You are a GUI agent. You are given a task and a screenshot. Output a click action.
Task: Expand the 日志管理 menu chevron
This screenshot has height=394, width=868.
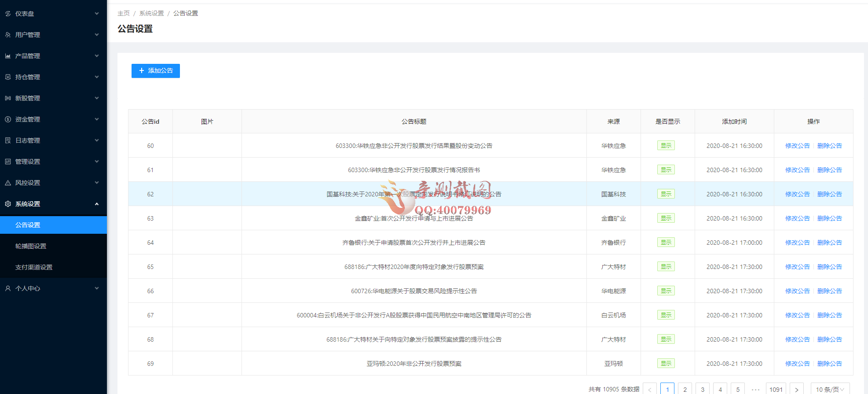(x=97, y=140)
